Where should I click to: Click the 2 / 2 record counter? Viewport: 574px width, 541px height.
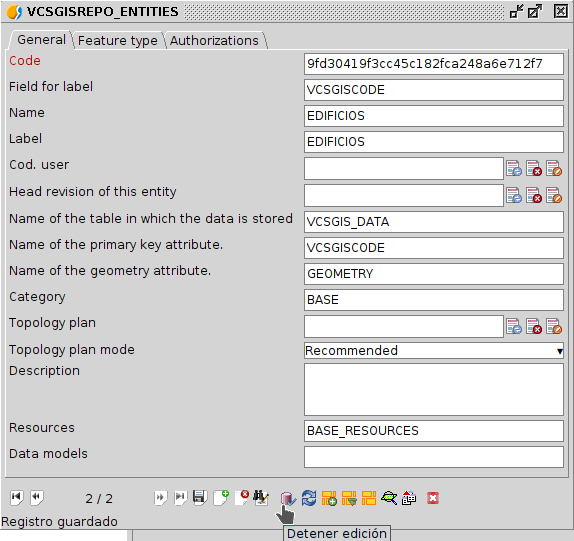(99, 499)
